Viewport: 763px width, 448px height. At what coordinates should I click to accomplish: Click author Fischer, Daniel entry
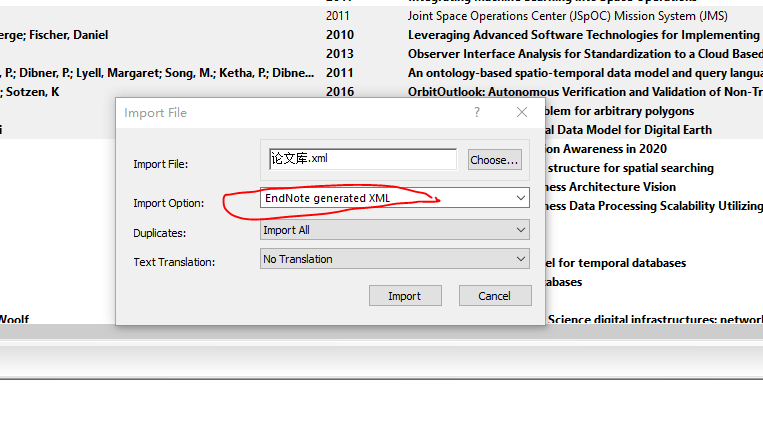pos(69,35)
